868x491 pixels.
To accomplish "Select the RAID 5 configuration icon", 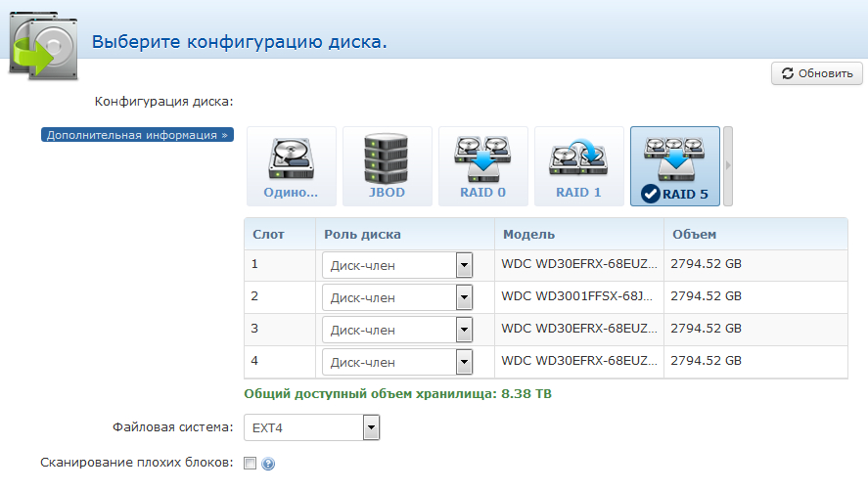I will (674, 166).
